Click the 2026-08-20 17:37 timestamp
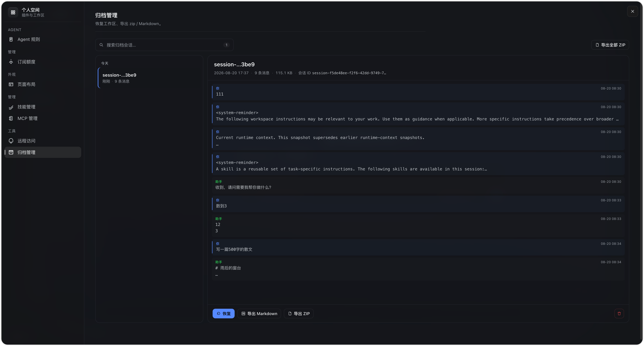Image resolution: width=644 pixels, height=346 pixels. coord(231,73)
